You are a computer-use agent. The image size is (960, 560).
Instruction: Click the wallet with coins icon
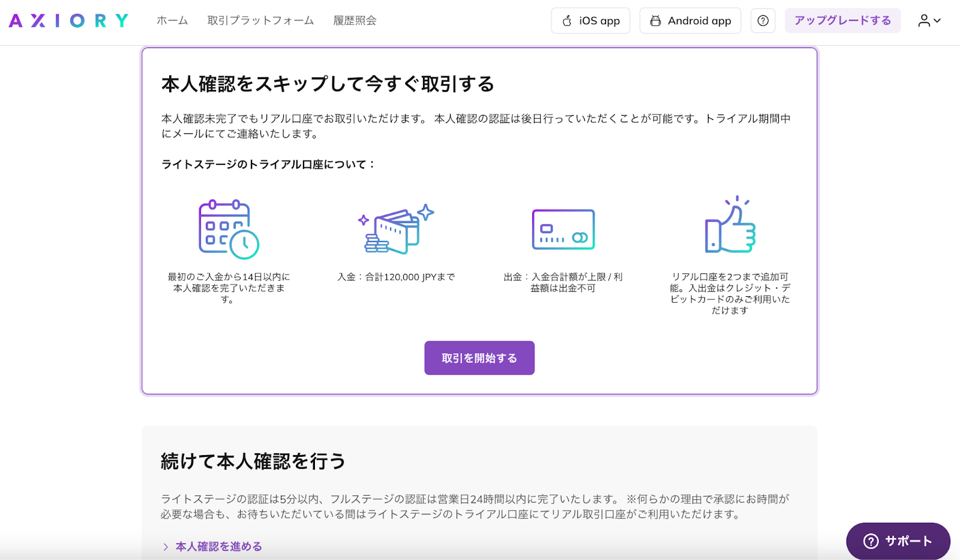(x=396, y=230)
